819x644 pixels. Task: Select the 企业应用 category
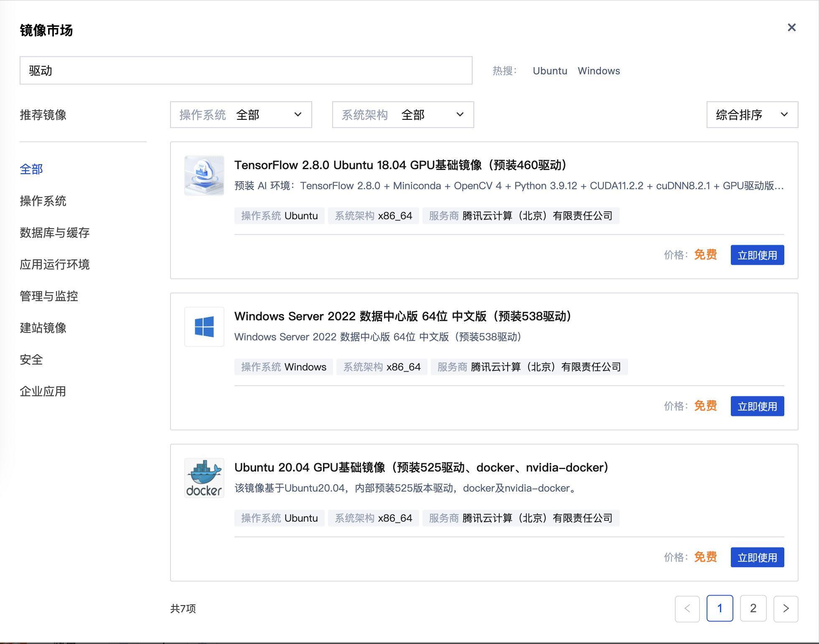(x=43, y=391)
